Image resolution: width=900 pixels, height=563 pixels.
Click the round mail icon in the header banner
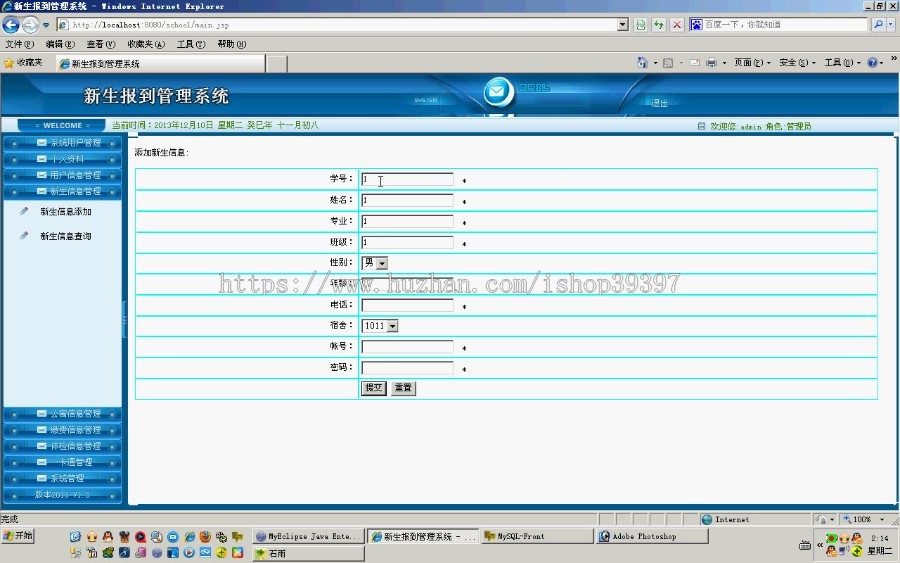[x=498, y=92]
